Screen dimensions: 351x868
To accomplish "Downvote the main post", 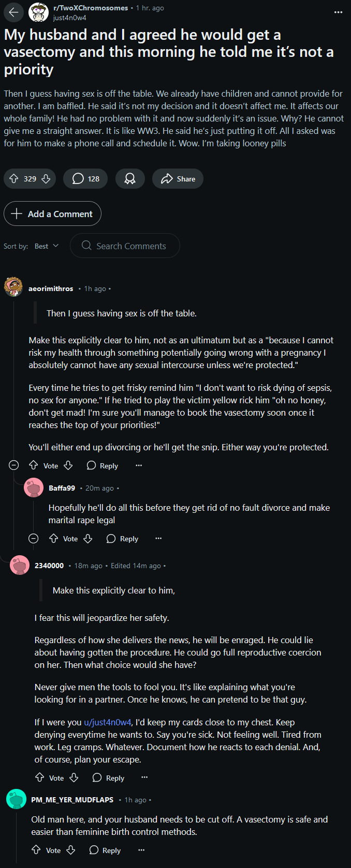I will [x=46, y=179].
